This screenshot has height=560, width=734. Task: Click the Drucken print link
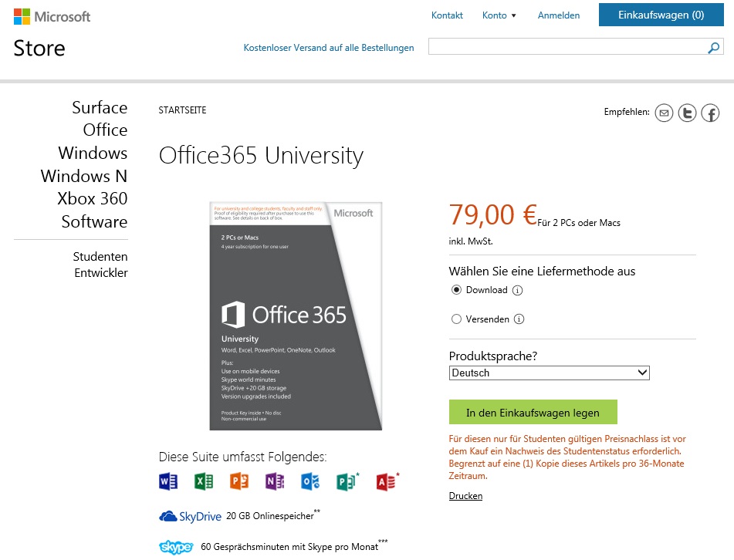point(465,496)
